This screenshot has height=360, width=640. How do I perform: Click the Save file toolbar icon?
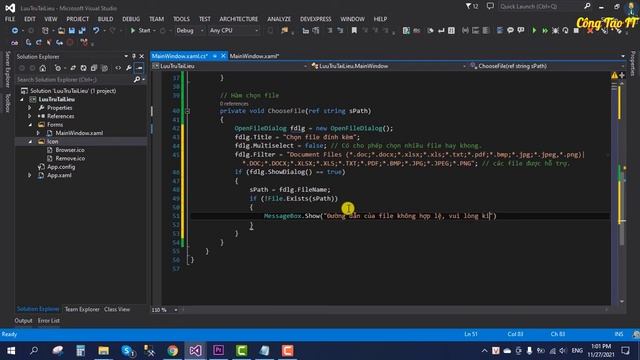tap(72, 31)
